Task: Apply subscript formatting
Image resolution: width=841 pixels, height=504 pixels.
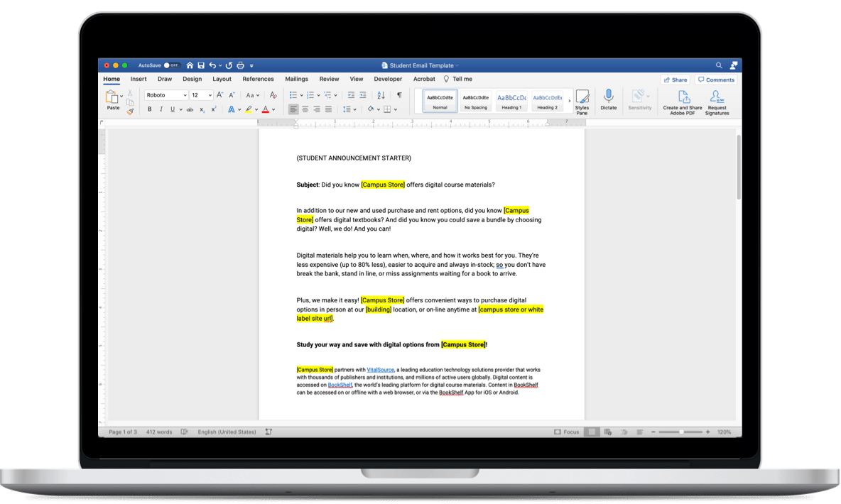Action: tap(202, 109)
